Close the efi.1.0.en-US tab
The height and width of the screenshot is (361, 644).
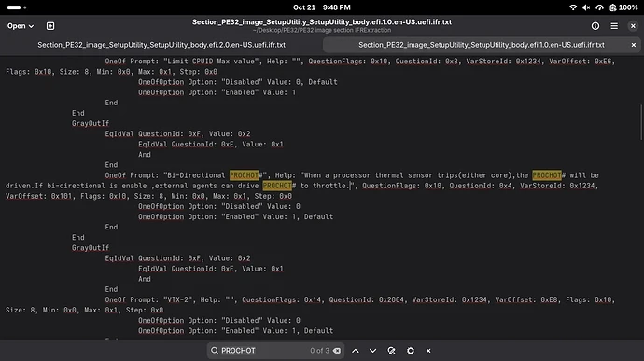point(634,45)
